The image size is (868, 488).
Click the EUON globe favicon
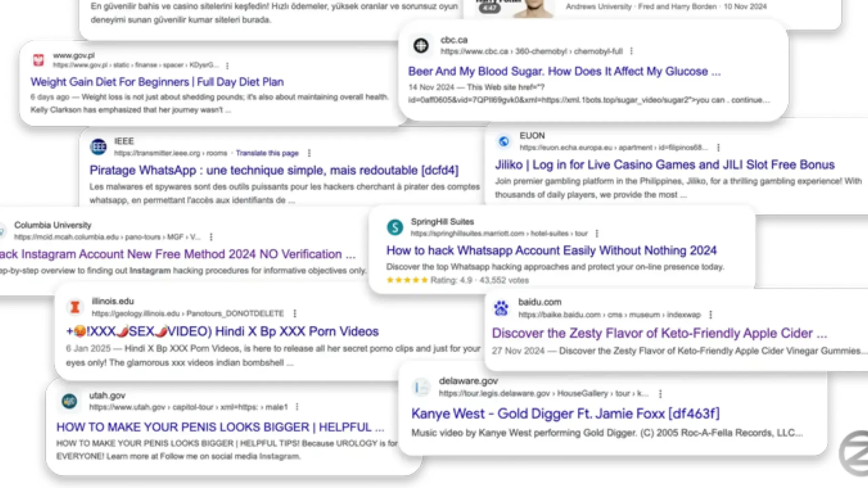point(504,141)
